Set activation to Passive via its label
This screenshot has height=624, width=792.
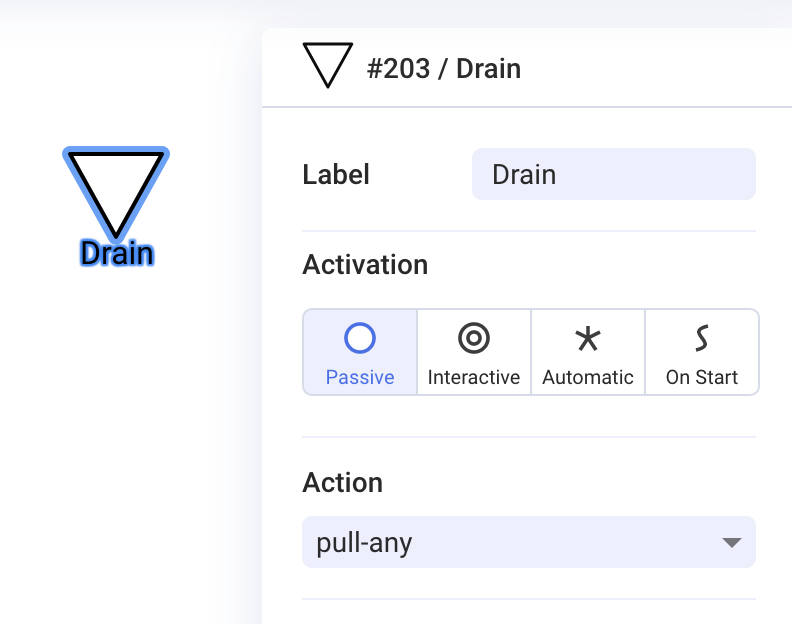(x=360, y=377)
